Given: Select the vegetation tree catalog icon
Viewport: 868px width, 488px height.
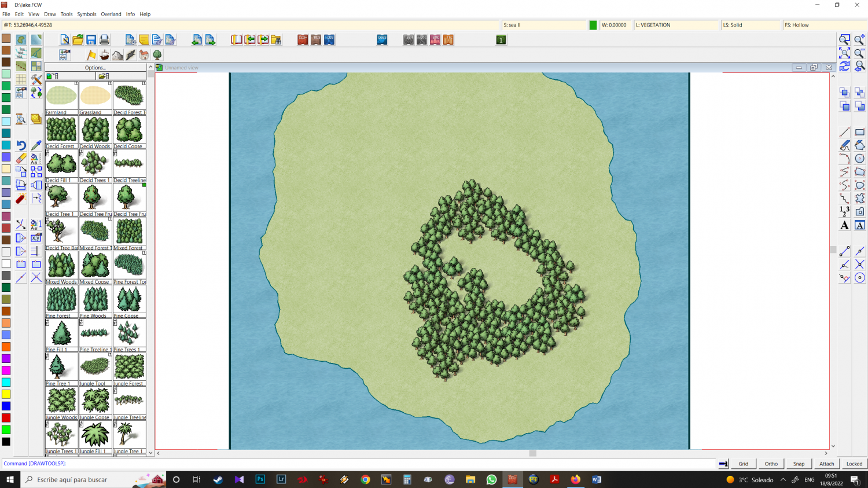Looking at the screenshot, I should [x=157, y=55].
